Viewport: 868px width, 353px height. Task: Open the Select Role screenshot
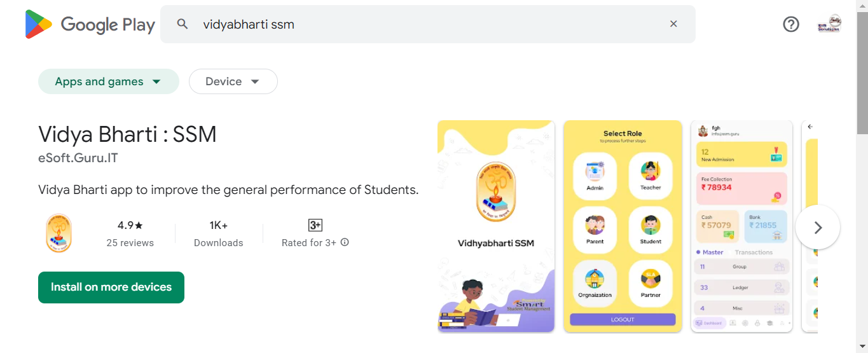(x=623, y=226)
